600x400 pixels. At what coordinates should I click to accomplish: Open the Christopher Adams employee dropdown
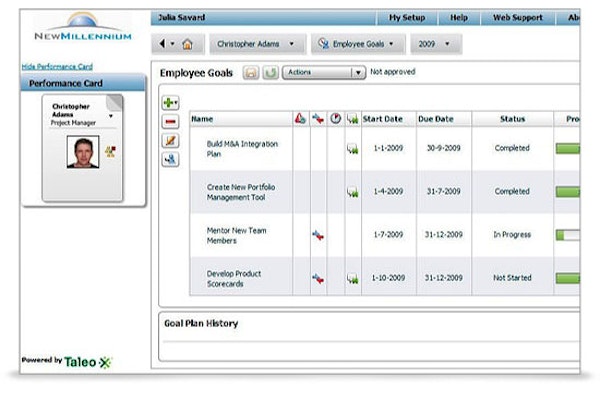[257, 44]
